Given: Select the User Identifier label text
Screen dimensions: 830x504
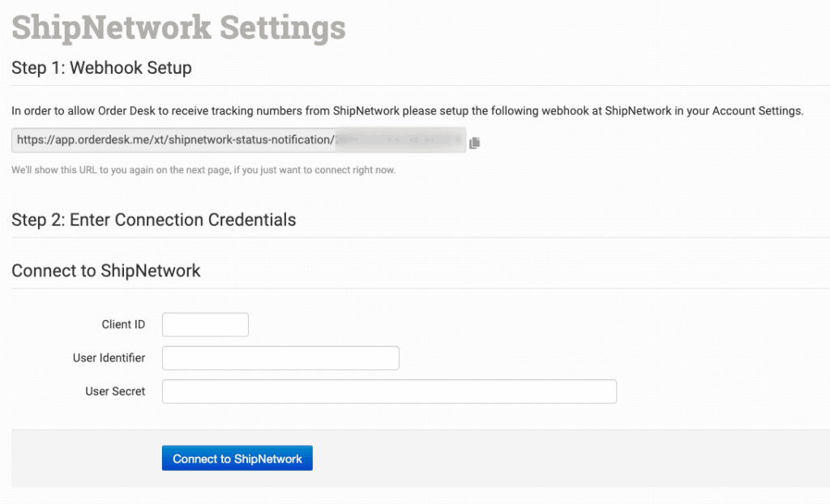Looking at the screenshot, I should click(x=109, y=358).
